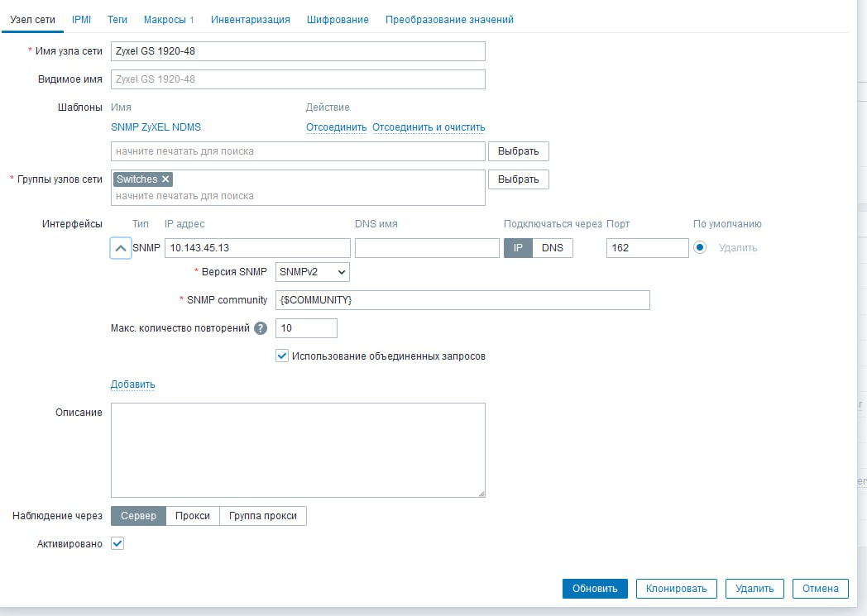This screenshot has width=867, height=616.
Task: Grab the description textarea resize handle
Action: (481, 494)
